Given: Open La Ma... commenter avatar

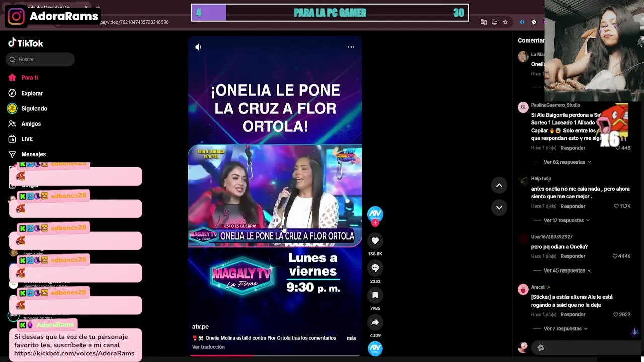Looking at the screenshot, I should [523, 56].
